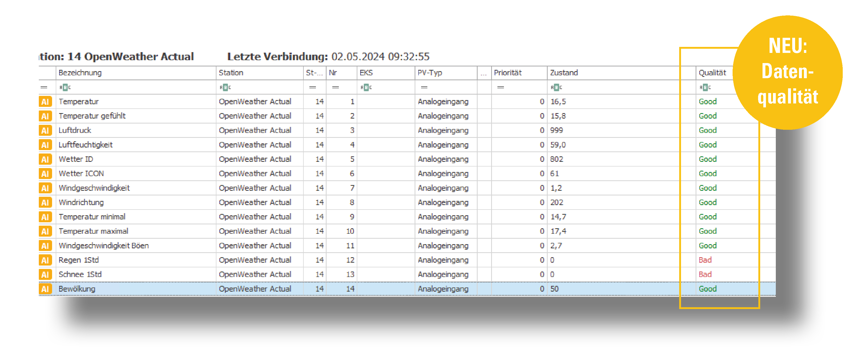Select the 'Temperatur gefühlt' row name
Viewport: 868px width, 351px height.
pyautogui.click(x=92, y=116)
